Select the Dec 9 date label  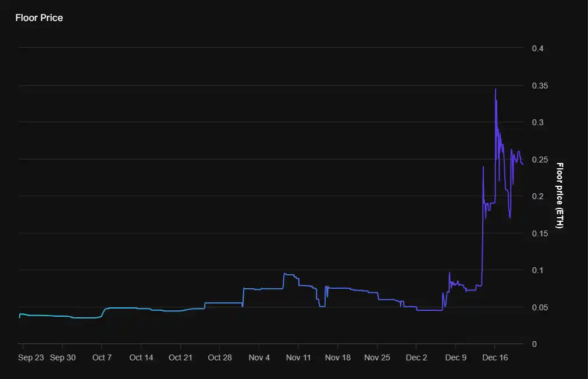(x=455, y=357)
